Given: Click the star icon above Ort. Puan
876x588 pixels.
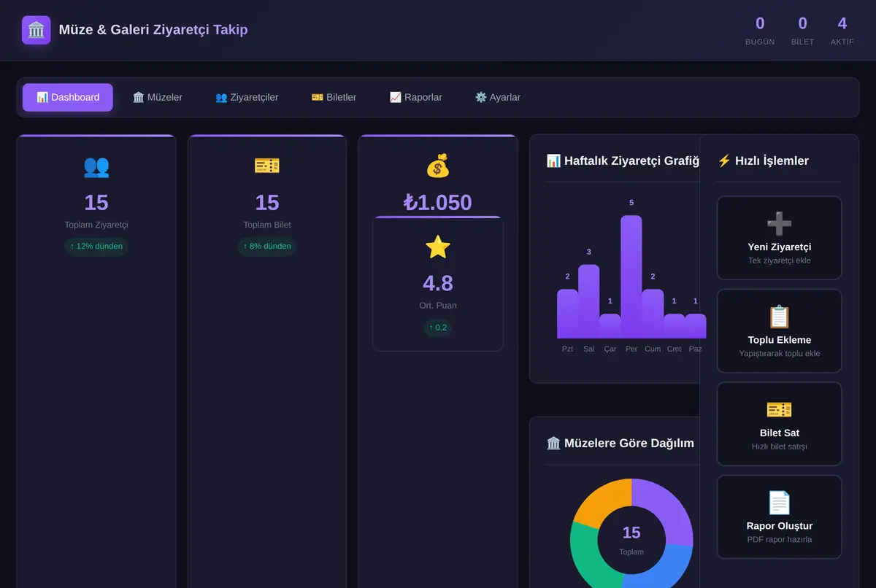Looking at the screenshot, I should tap(438, 247).
